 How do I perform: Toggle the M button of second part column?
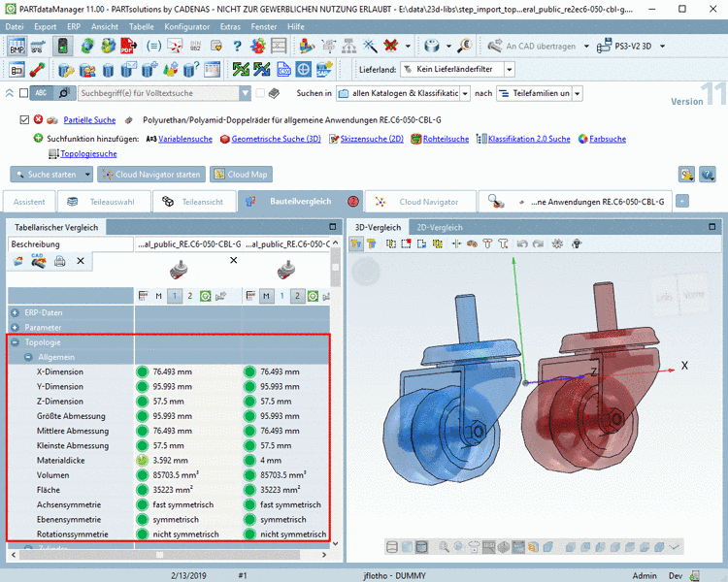pyautogui.click(x=266, y=296)
